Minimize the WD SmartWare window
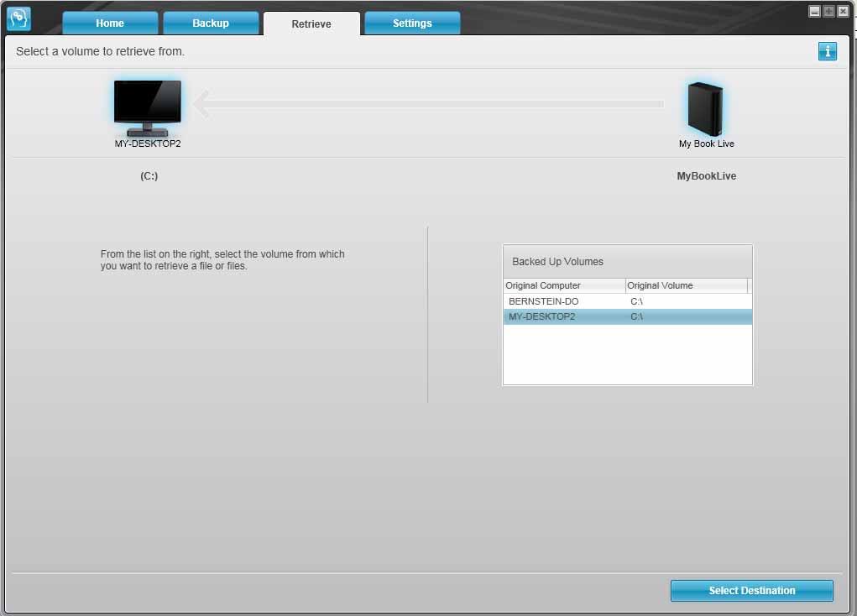857x616 pixels. tap(814, 12)
